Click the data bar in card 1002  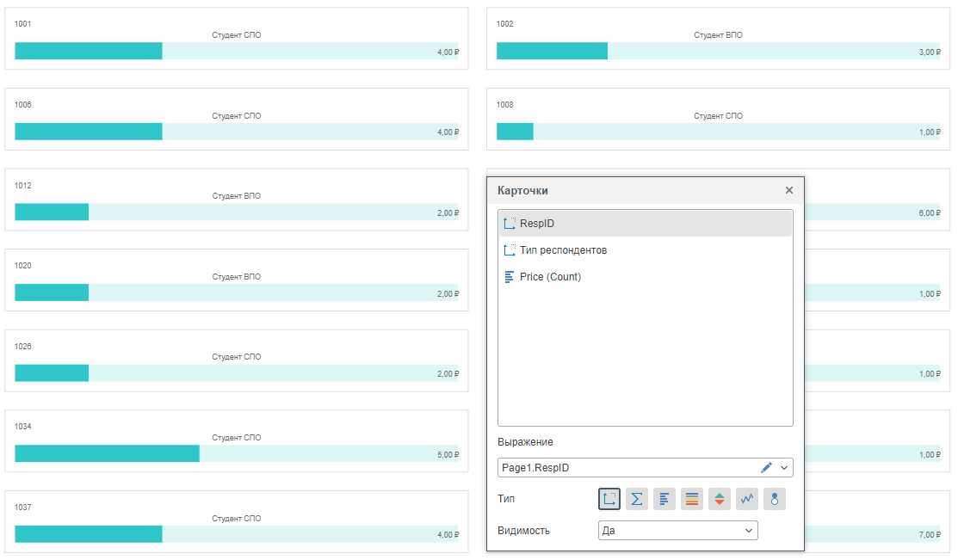pyautogui.click(x=552, y=52)
